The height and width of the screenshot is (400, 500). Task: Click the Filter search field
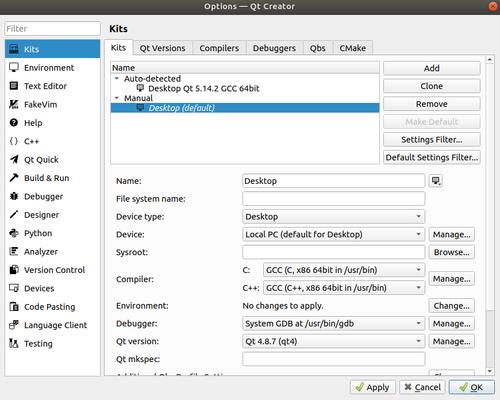coord(52,29)
